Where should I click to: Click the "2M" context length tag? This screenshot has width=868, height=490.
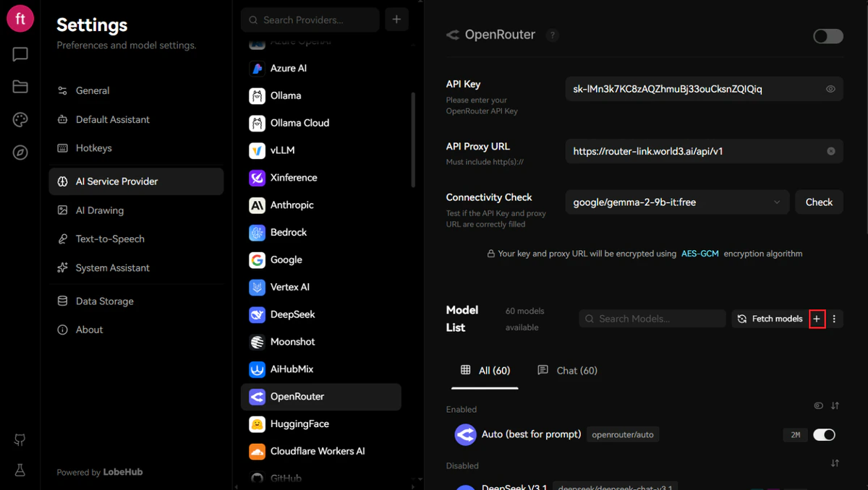click(x=795, y=435)
